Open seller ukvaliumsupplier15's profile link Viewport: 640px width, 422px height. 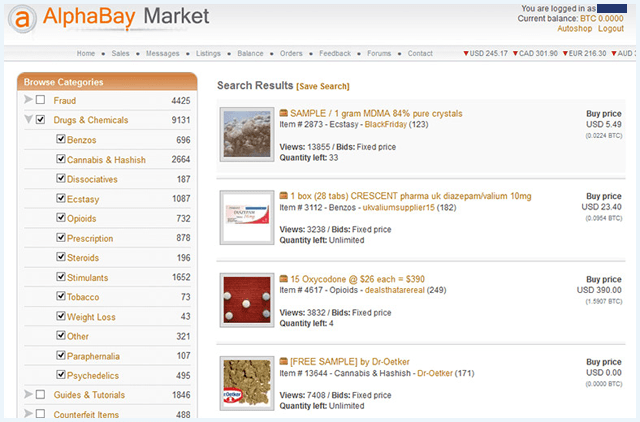(x=399, y=207)
